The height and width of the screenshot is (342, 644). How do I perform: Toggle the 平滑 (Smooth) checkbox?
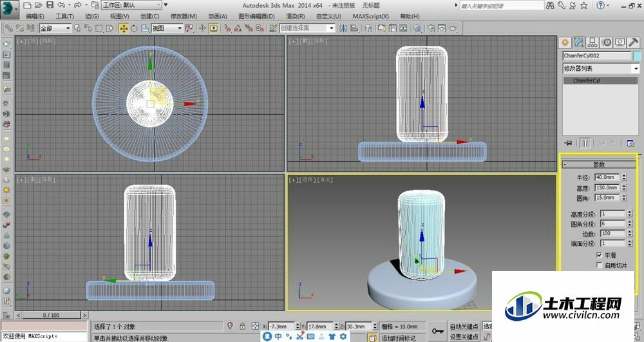coord(599,255)
